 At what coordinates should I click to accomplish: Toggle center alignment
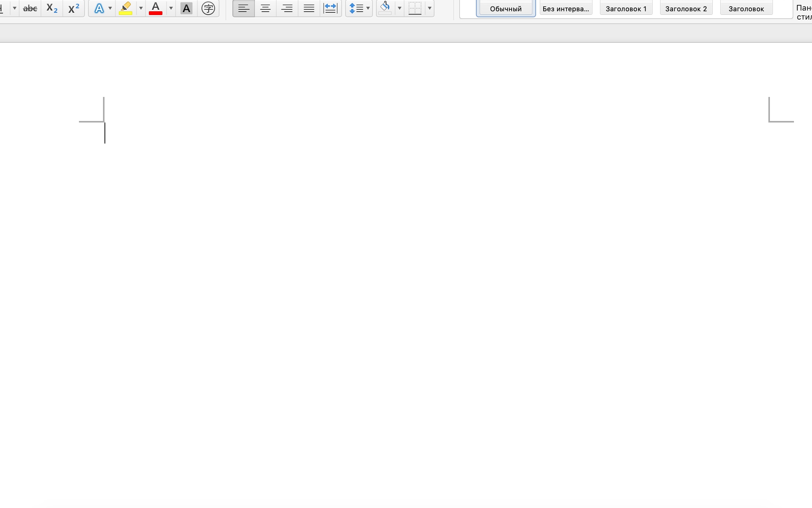pos(265,8)
